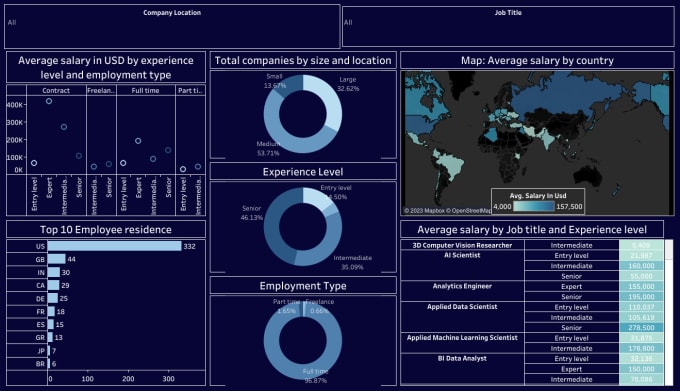
Task: Click the US bar showing 332
Action: [114, 246]
